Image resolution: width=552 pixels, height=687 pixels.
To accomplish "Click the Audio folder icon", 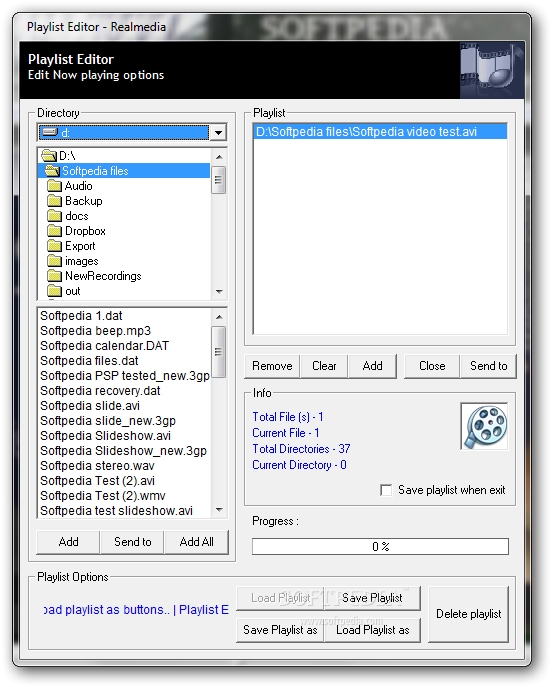I will point(55,186).
